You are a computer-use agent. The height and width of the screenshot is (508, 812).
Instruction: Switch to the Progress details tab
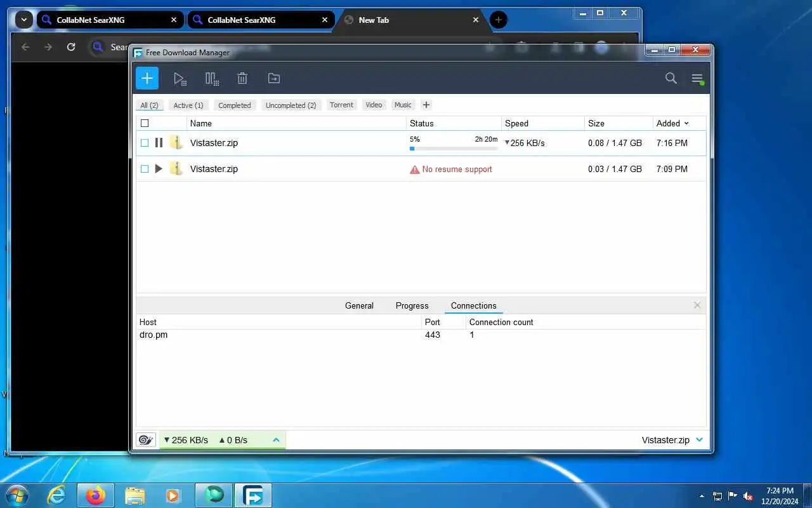(x=412, y=305)
